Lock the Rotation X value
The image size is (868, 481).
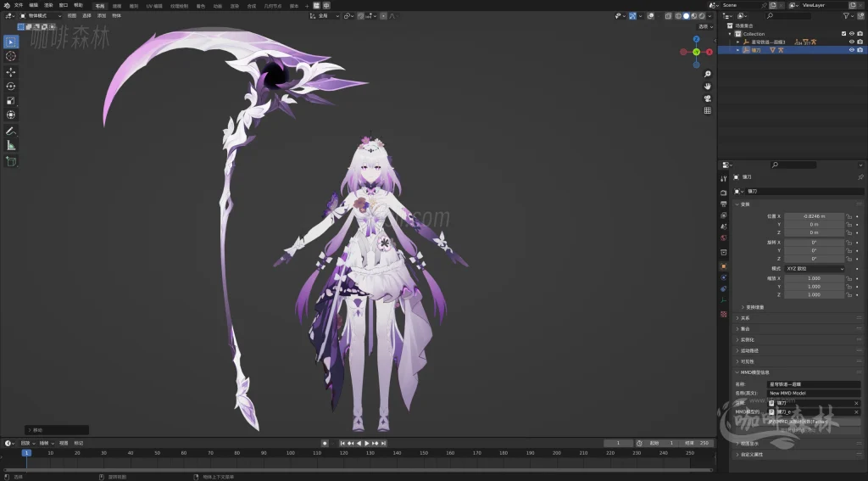click(x=849, y=243)
